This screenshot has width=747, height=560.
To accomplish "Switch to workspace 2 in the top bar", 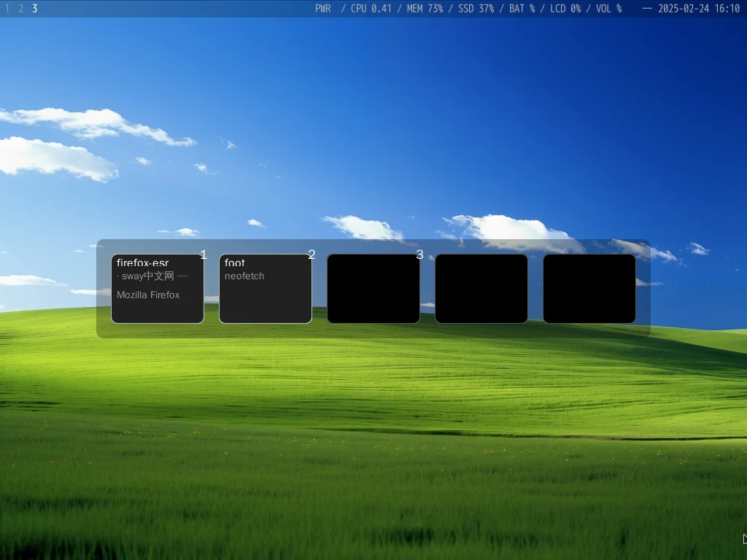I will (x=20, y=9).
